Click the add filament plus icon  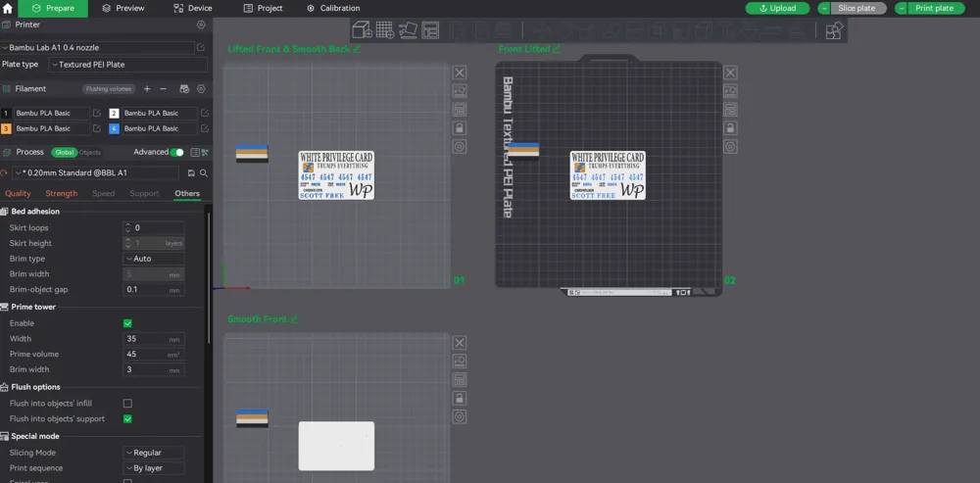coord(147,89)
